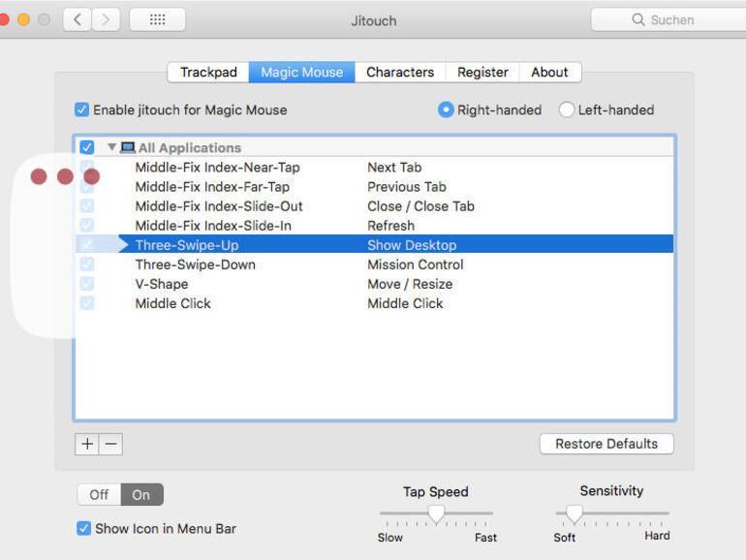
Task: Toggle checkbox for Middle-Fix Index-Slide-Out
Action: tap(87, 206)
